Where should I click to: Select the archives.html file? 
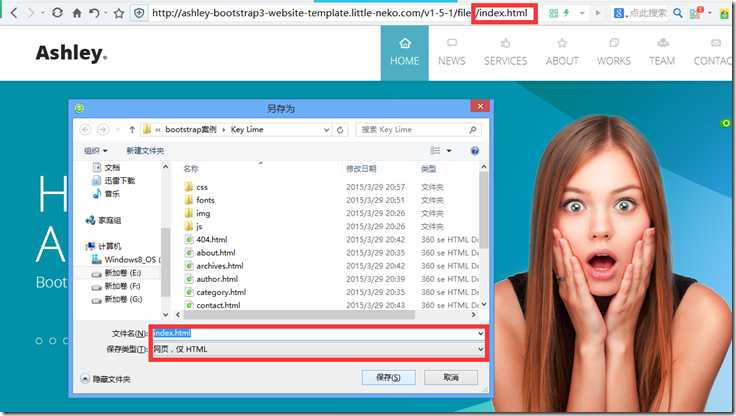(214, 266)
